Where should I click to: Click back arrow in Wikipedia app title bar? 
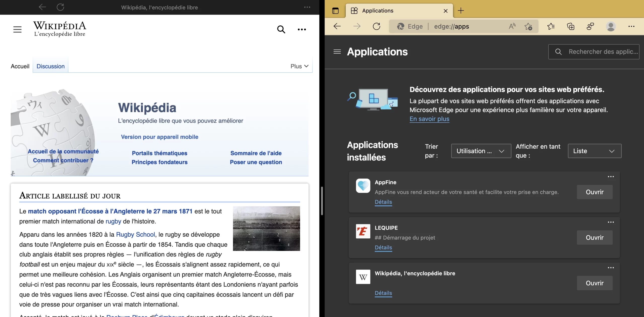click(x=42, y=7)
